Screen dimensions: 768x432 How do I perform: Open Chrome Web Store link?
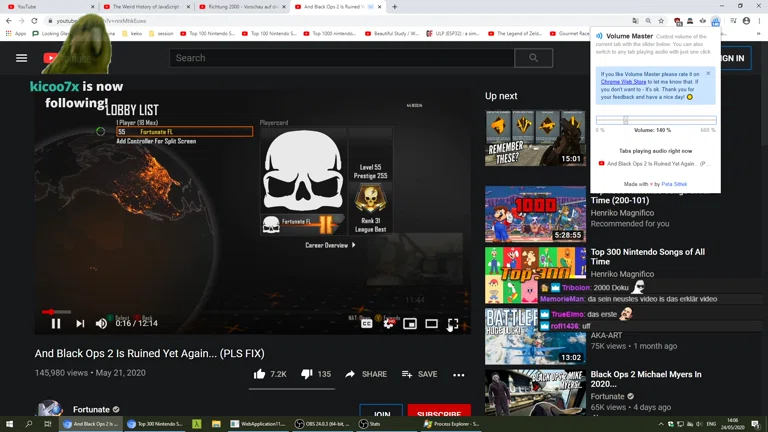coord(623,82)
